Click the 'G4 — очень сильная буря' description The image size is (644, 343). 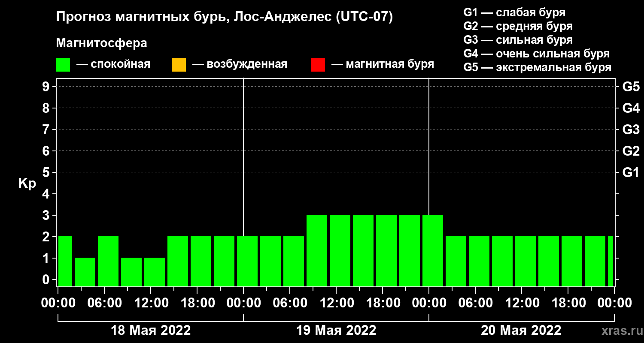point(537,54)
